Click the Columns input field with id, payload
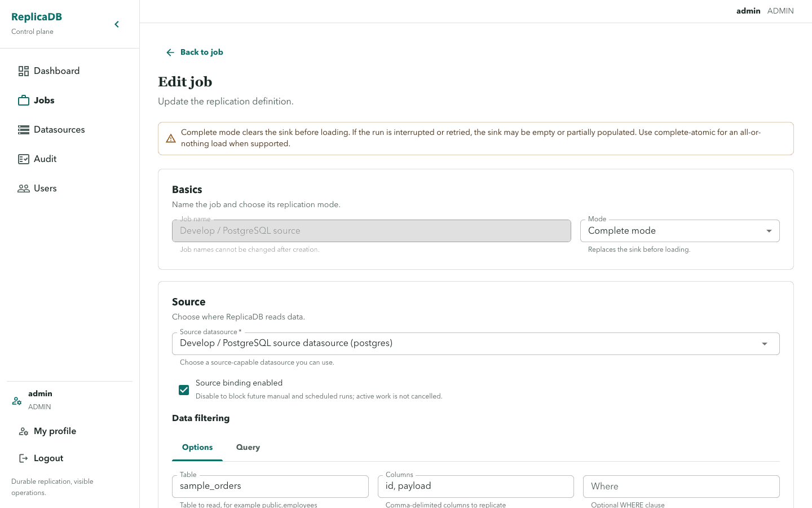The image size is (812, 508). click(475, 487)
